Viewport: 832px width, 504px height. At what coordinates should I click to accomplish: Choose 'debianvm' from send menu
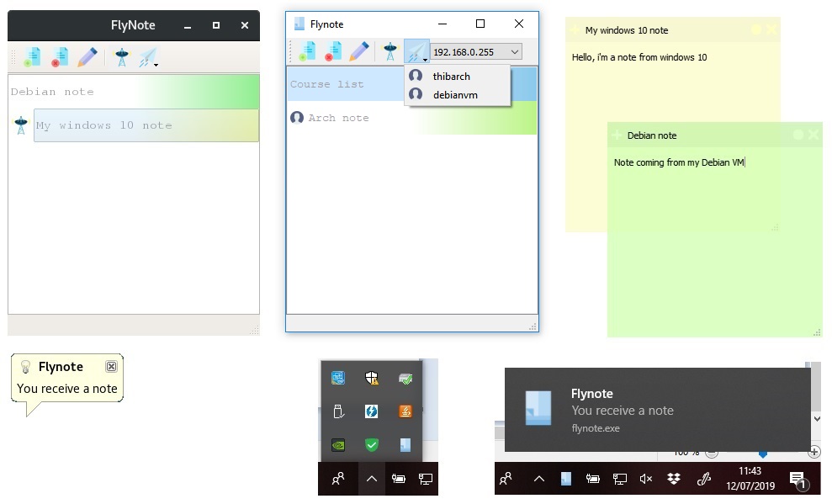tap(458, 95)
